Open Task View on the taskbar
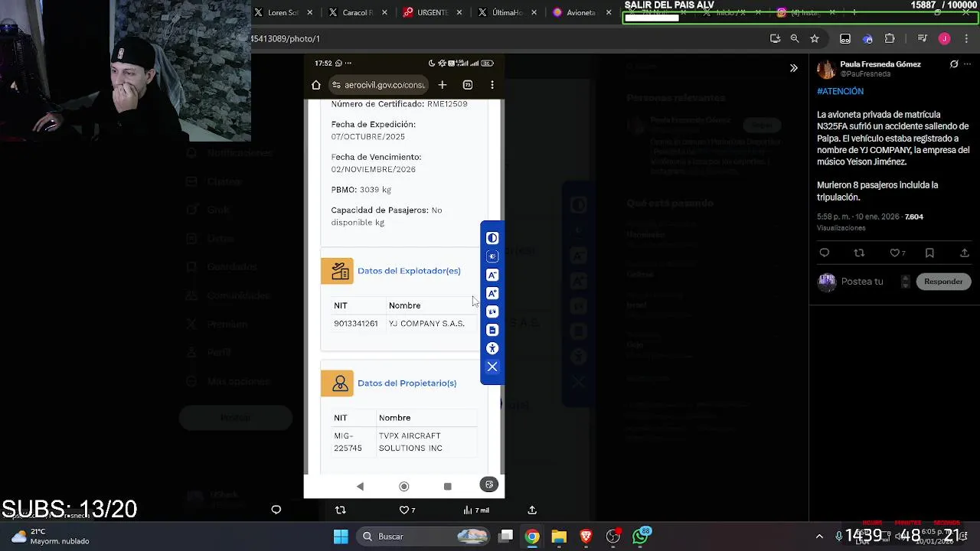Screen dimensions: 980x551 [x=506, y=536]
